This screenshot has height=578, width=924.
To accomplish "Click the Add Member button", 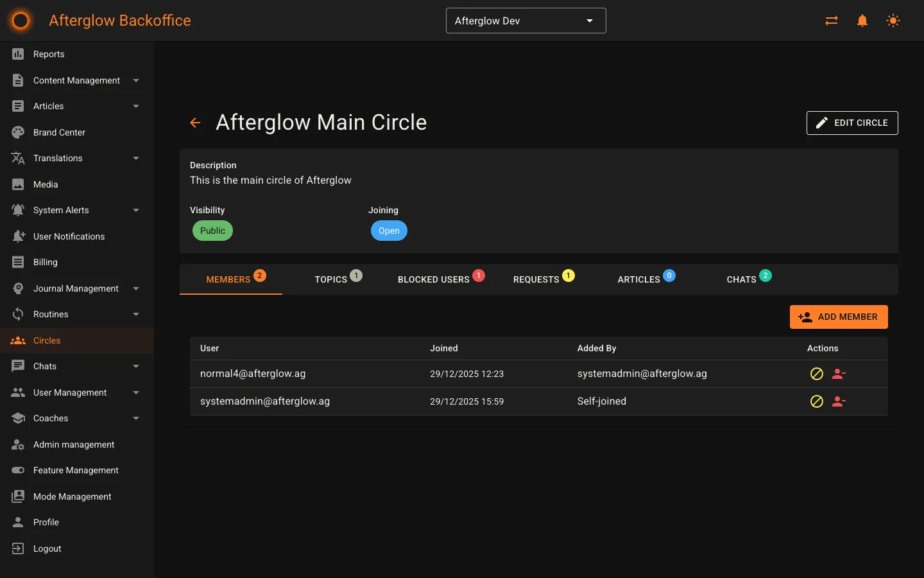I will click(839, 317).
